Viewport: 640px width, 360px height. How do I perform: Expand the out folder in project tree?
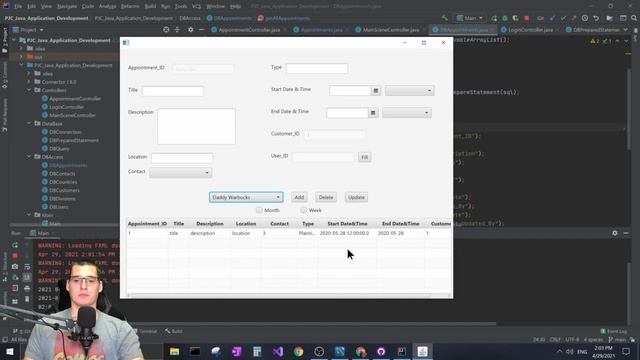pos(21,57)
